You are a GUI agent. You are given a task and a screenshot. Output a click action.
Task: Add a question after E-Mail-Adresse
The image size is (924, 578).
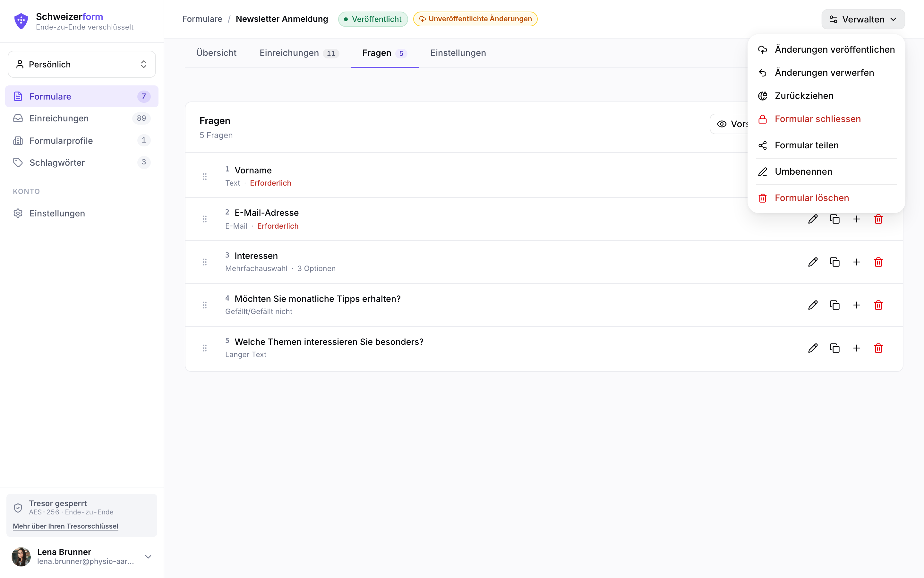856,219
